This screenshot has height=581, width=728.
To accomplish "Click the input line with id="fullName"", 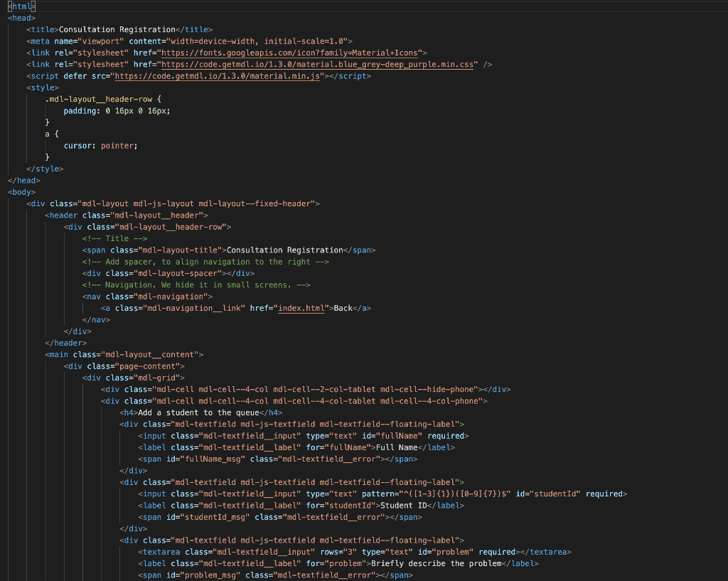I will (303, 436).
